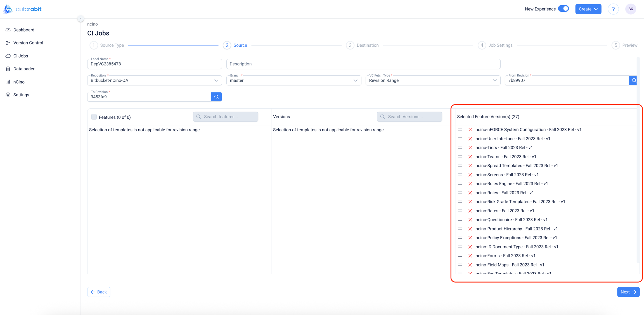Viewport: 644px width, 315px height.
Task: Click the Back button
Action: click(99, 292)
